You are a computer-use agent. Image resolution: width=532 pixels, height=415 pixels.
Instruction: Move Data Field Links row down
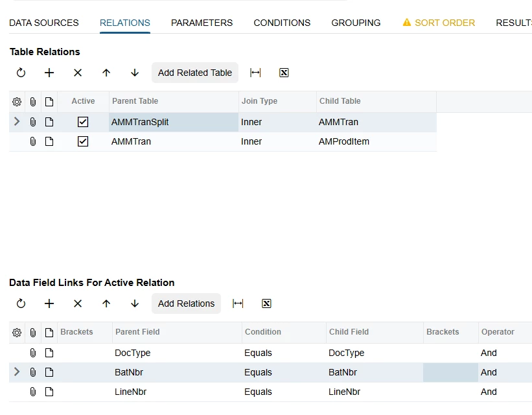point(135,303)
